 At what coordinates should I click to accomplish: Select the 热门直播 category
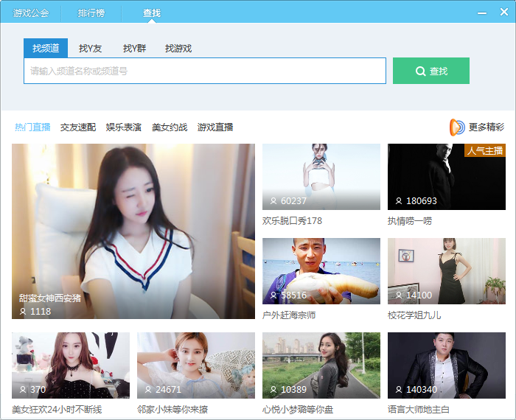[x=32, y=127]
